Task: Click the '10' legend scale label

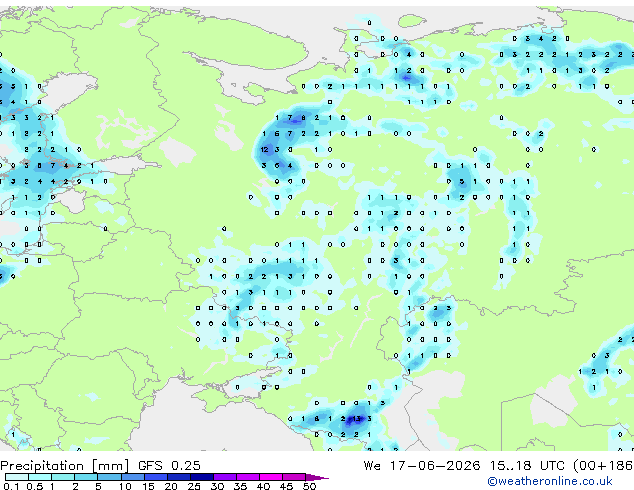Action: pyautogui.click(x=125, y=486)
